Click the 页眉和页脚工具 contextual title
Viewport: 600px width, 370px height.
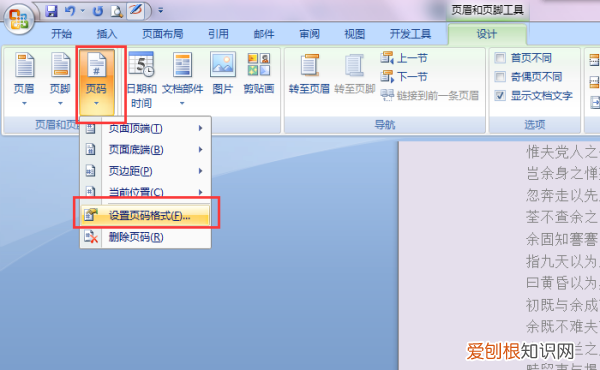point(487,10)
